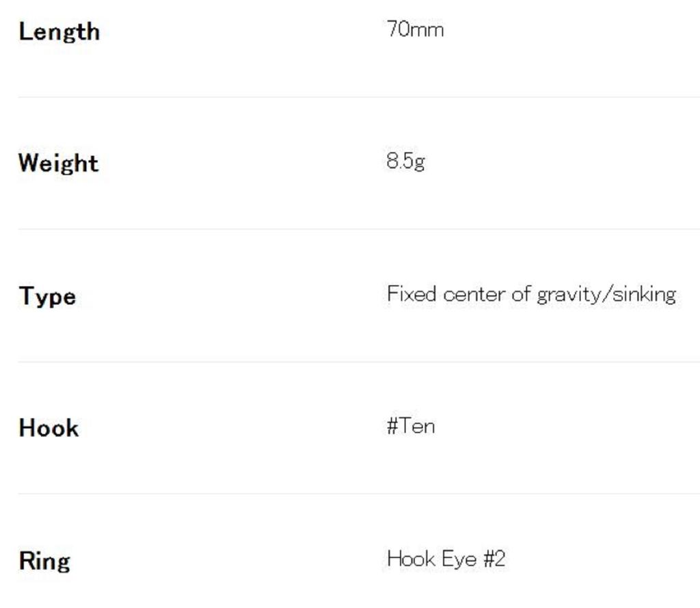700x608 pixels.
Task: Click the Hook row label
Action: click(49, 428)
